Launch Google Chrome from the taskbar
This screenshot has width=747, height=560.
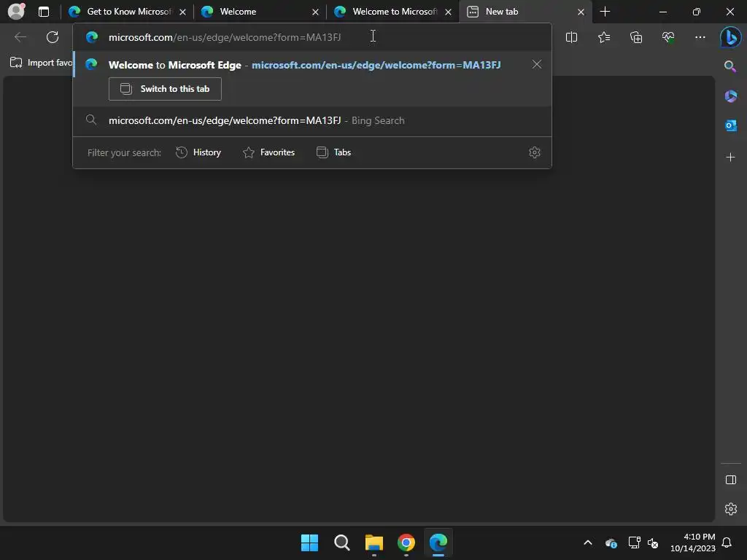[x=406, y=542]
